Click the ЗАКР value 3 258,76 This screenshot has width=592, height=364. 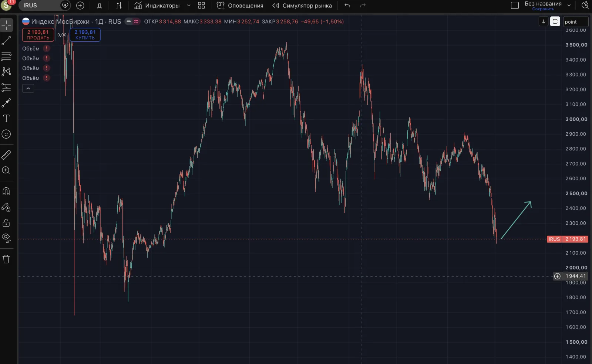pyautogui.click(x=287, y=21)
